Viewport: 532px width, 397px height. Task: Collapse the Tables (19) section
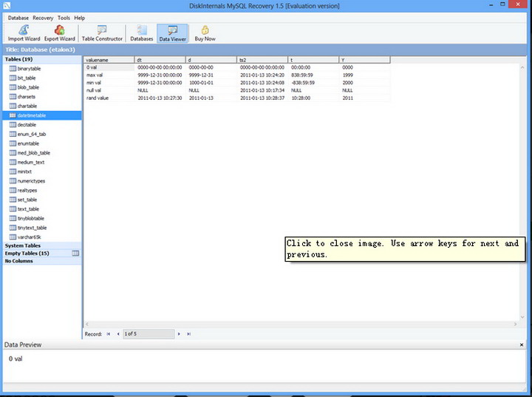[x=42, y=59]
